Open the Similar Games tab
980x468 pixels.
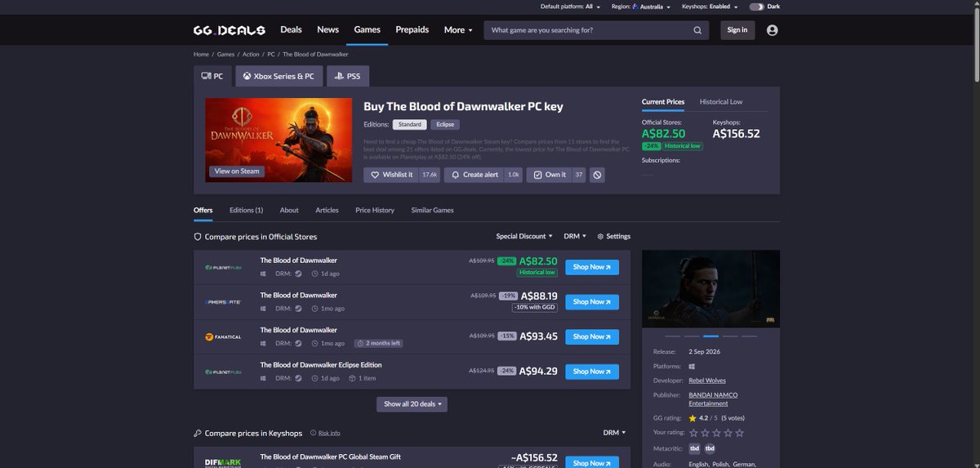pyautogui.click(x=433, y=210)
